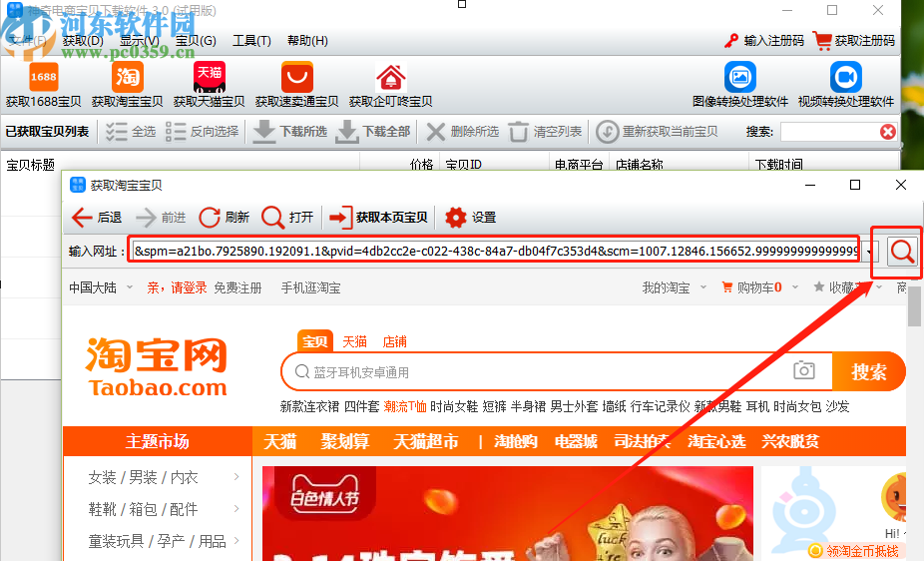Click 潮流T恤 hot search link
Viewport: 924px width, 561px height.
pyautogui.click(x=405, y=406)
